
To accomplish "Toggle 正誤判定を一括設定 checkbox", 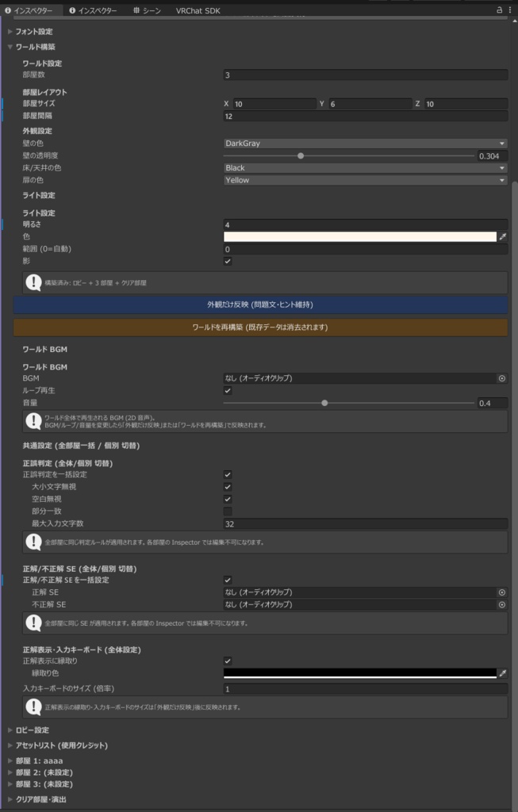I will pos(228,474).
